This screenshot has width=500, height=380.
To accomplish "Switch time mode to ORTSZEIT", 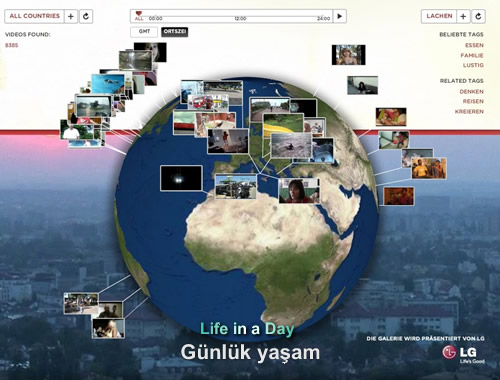I will point(175,32).
